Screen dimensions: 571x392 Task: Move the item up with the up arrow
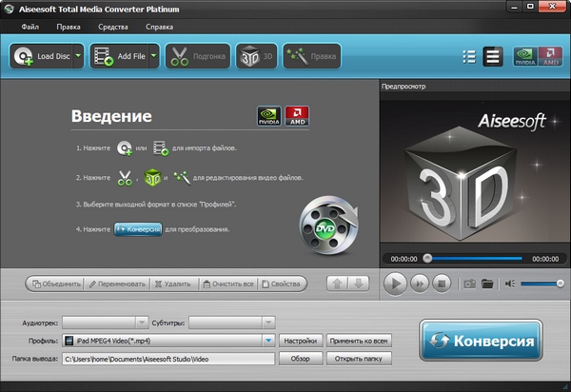pos(337,284)
